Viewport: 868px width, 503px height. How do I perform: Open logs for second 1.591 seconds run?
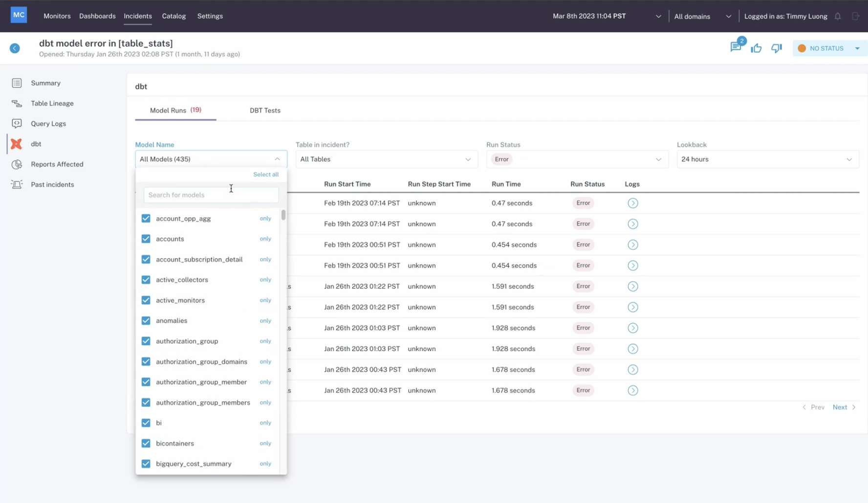[632, 307]
